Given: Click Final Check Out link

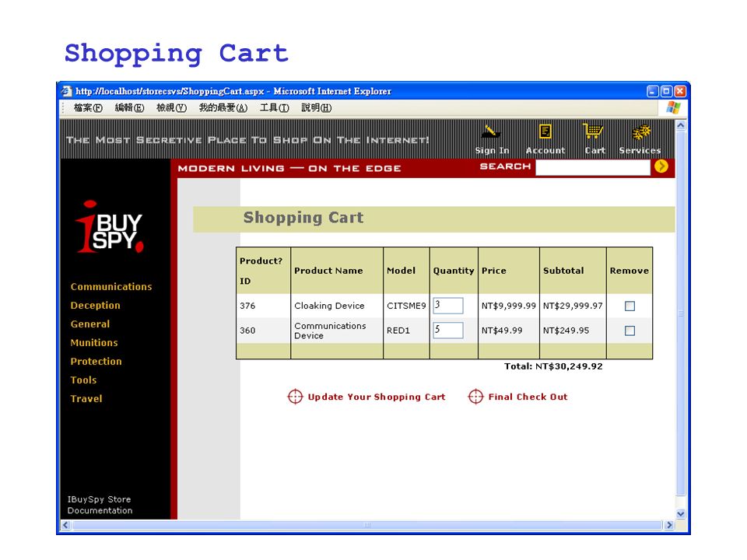Looking at the screenshot, I should (x=528, y=397).
